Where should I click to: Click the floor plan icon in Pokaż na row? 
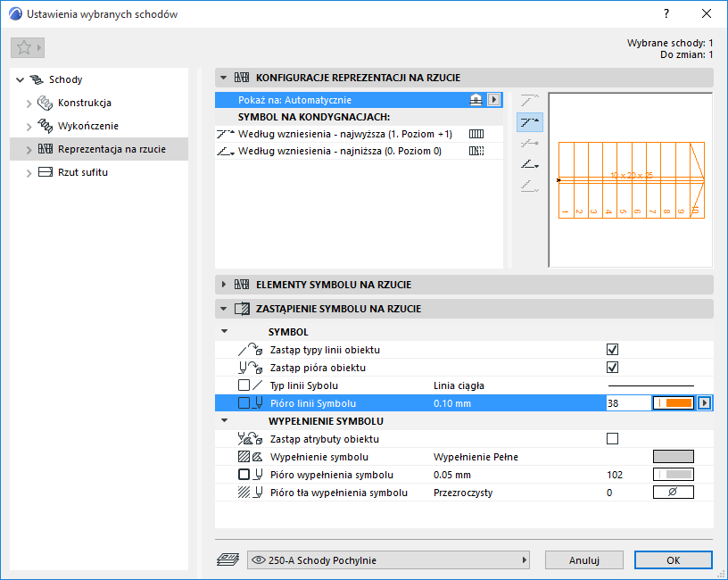(x=476, y=100)
